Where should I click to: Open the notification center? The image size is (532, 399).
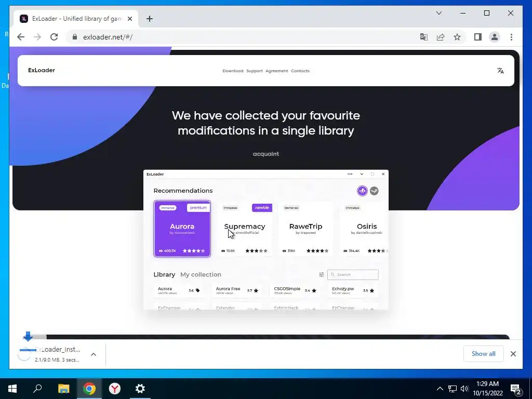(x=515, y=389)
